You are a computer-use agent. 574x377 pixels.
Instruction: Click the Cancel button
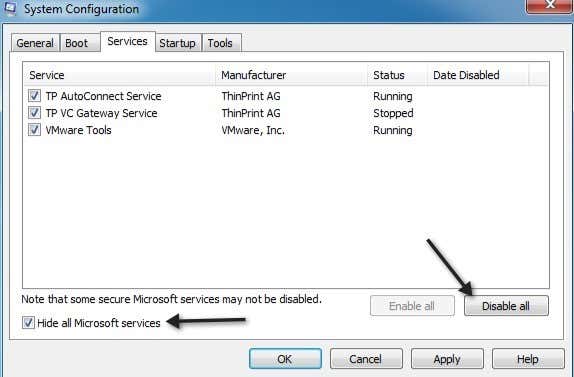(x=366, y=359)
